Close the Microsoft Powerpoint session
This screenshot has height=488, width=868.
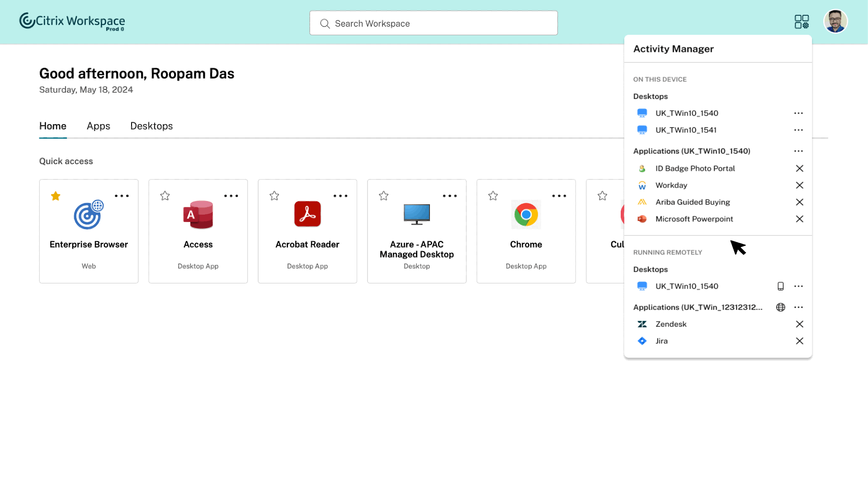pyautogui.click(x=799, y=219)
